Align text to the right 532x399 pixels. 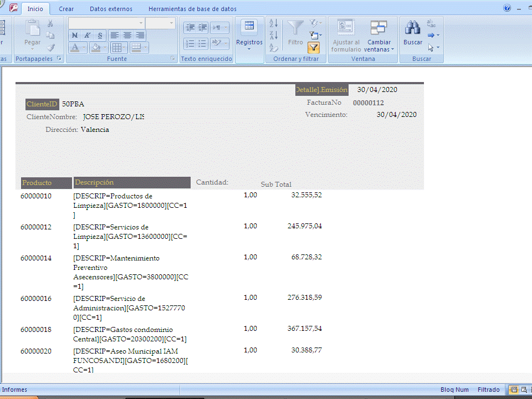[x=140, y=35]
